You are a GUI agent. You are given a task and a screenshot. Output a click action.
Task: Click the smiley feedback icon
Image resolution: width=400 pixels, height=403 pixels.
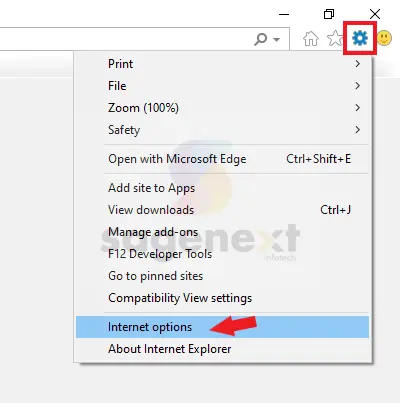coord(384,38)
